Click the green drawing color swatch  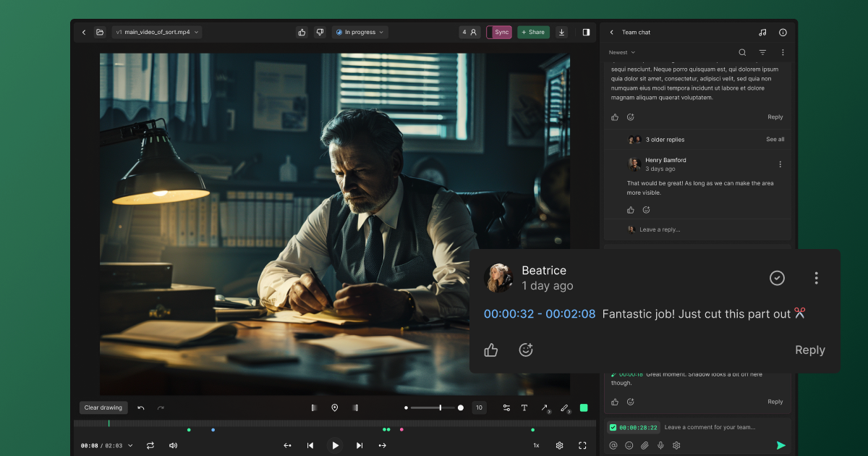(x=584, y=408)
